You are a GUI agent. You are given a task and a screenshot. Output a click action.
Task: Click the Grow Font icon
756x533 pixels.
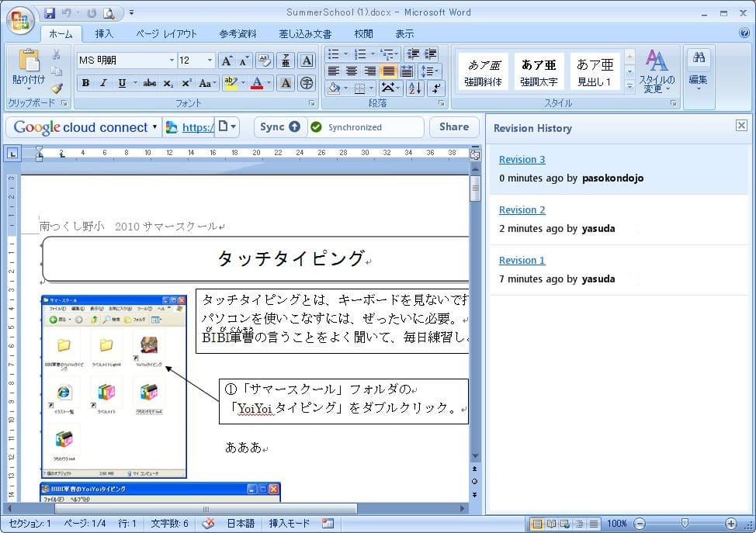click(x=227, y=61)
